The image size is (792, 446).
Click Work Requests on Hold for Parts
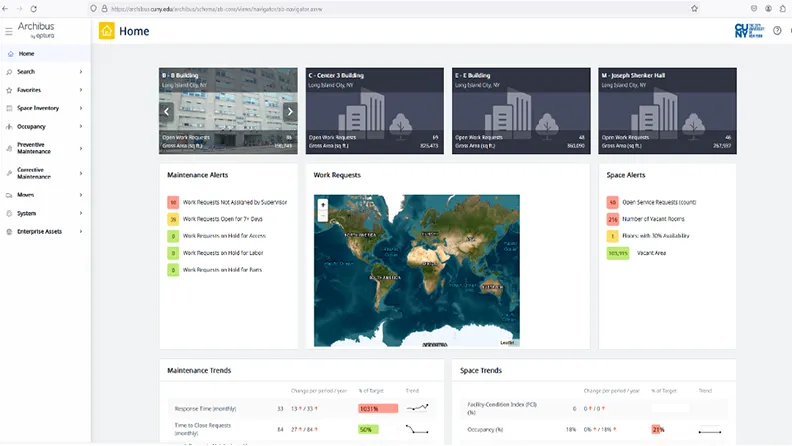tap(215, 270)
